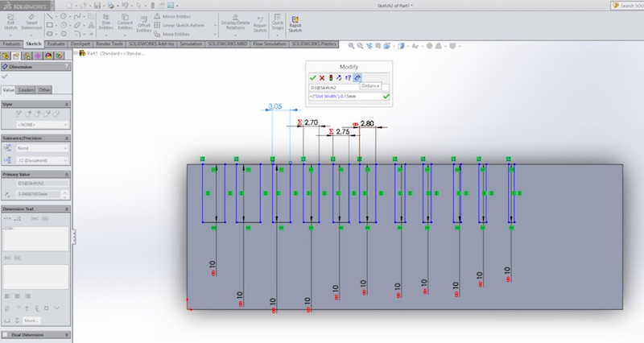Viewport: 644px width, 343px height.
Task: Click Move Entities
Action: click(x=172, y=34)
